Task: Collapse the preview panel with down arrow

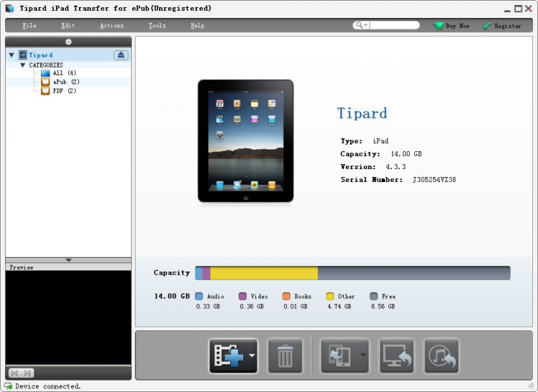Action: pos(69,260)
